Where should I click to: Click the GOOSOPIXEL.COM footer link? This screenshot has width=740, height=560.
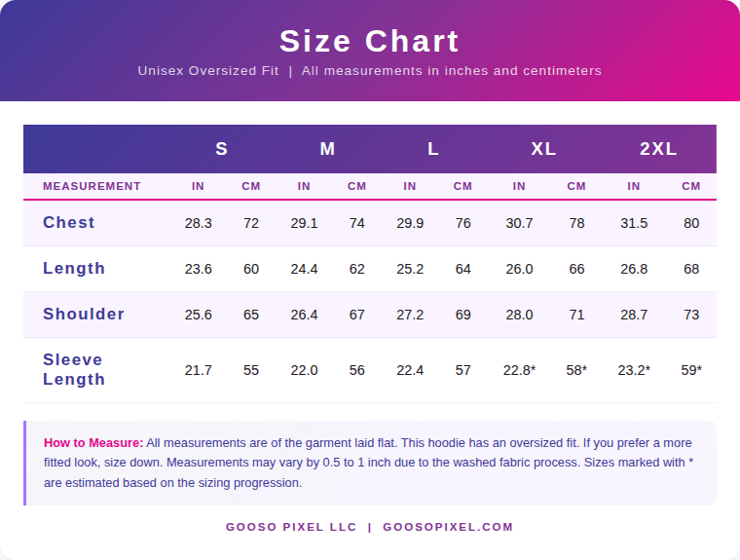(x=448, y=527)
